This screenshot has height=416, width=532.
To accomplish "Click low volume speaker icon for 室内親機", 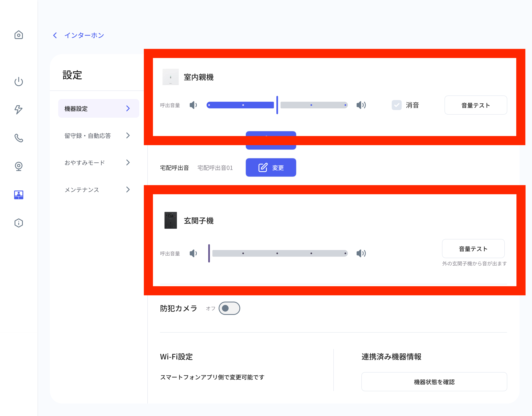I will click(x=193, y=105).
